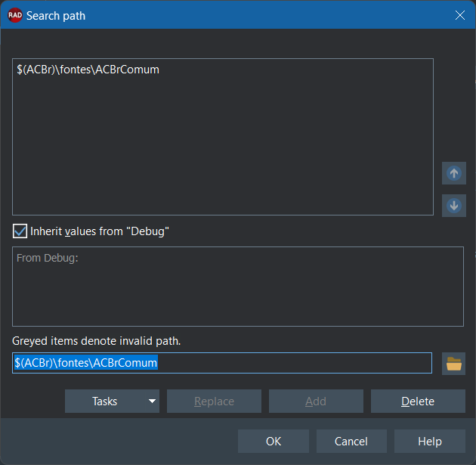Image resolution: width=476 pixels, height=465 pixels.
Task: Close the Search path dialog window
Action: coord(460,15)
